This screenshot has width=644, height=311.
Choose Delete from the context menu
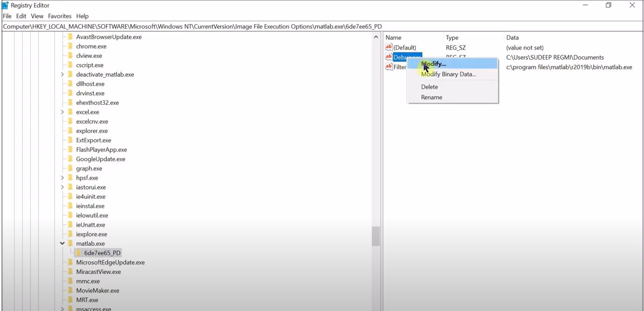coord(452,87)
